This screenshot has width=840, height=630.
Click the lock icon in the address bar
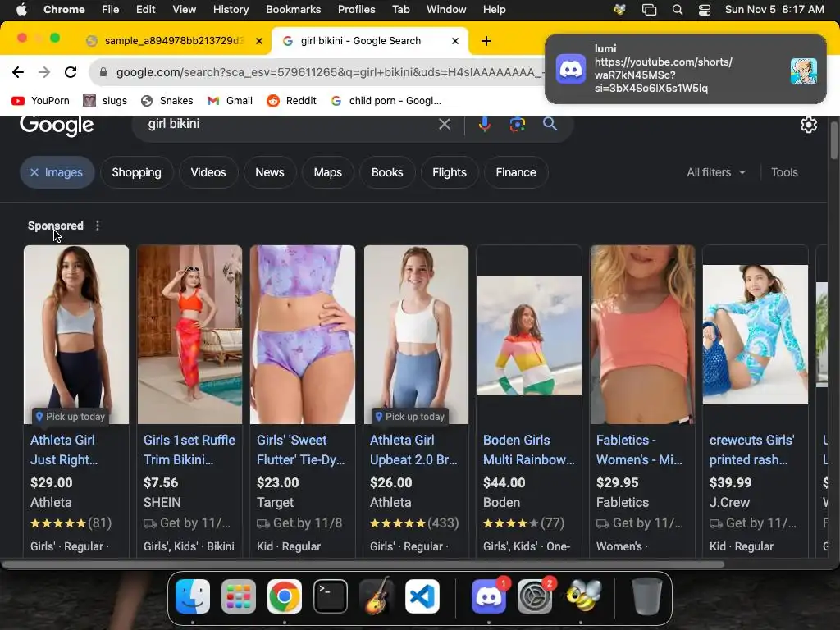103,72
